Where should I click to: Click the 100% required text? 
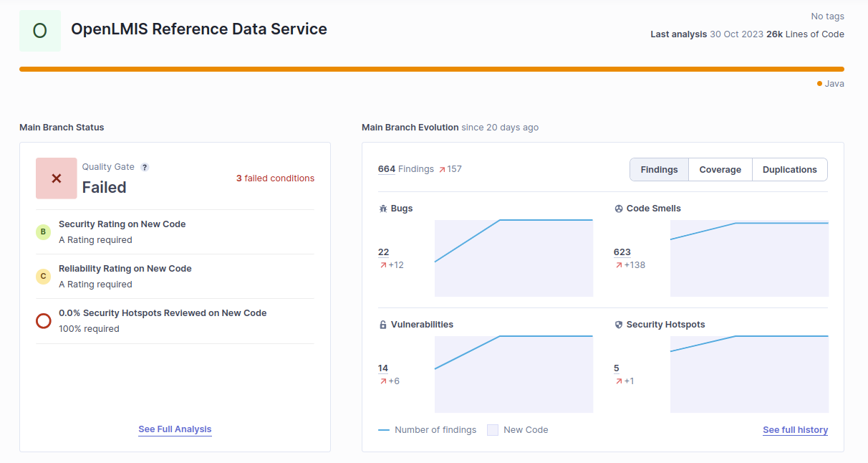(89, 329)
